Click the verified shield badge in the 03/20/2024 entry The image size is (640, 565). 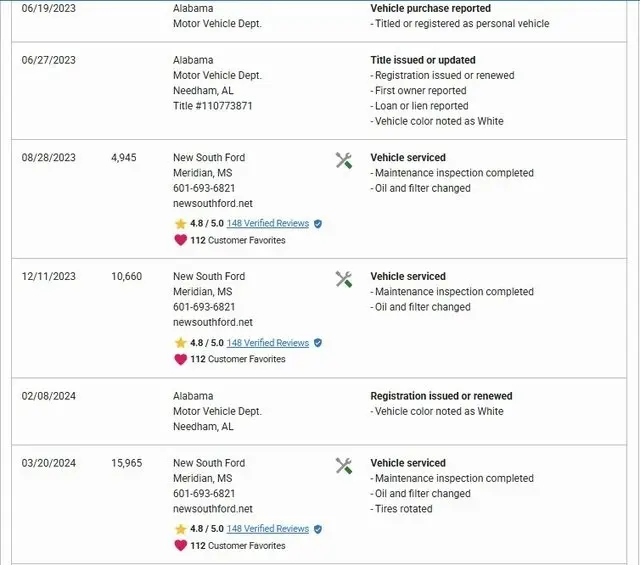tap(318, 529)
